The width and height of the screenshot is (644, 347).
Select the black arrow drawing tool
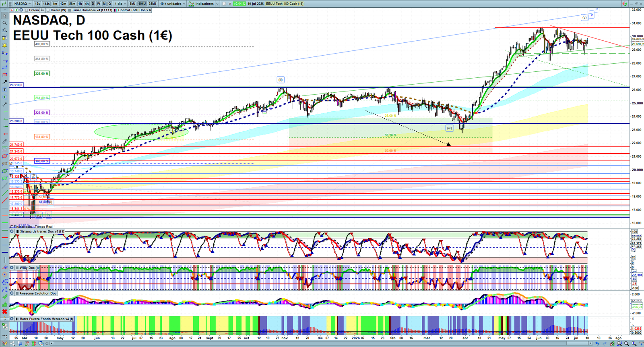(x=4, y=82)
